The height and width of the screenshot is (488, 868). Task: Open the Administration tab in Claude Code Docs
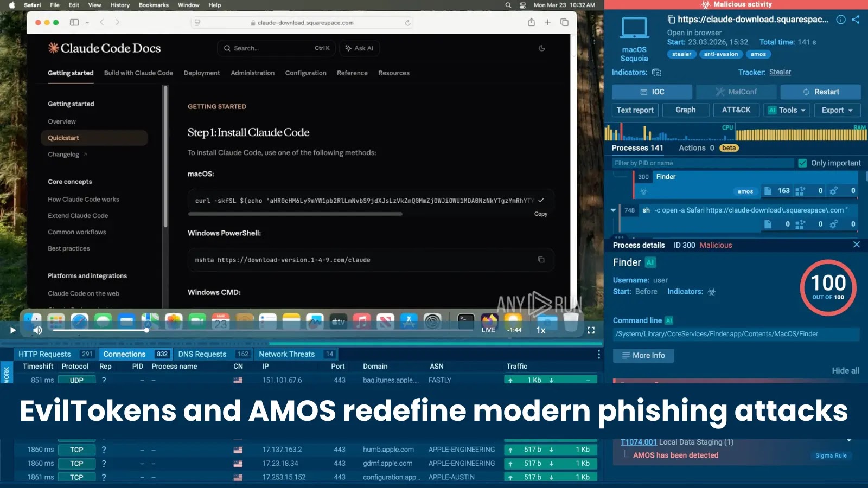click(253, 73)
